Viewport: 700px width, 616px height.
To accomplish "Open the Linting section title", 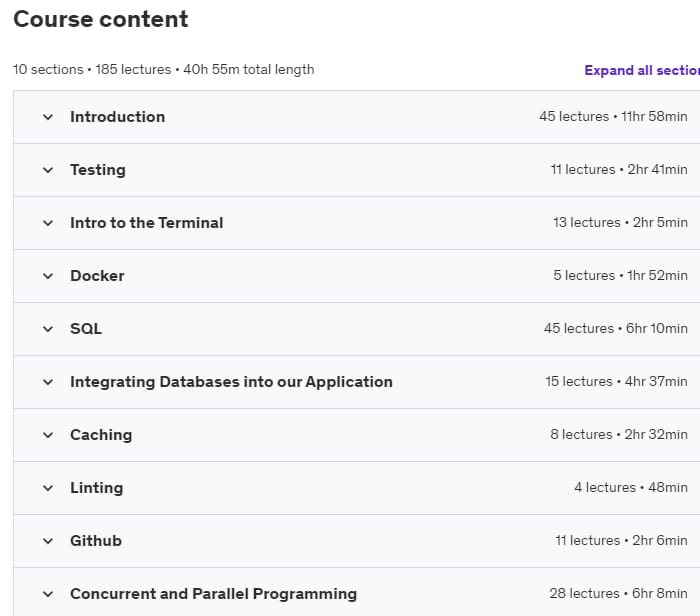I will (x=96, y=487).
